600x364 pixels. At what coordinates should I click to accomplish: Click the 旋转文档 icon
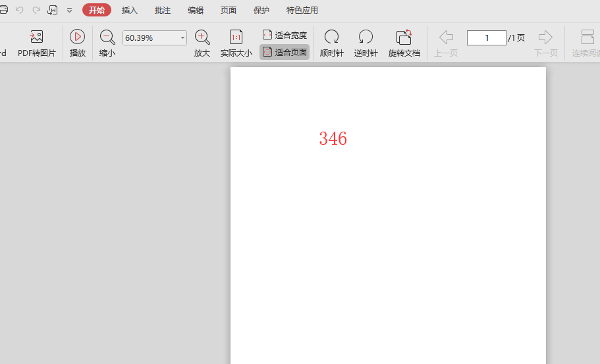click(x=404, y=38)
